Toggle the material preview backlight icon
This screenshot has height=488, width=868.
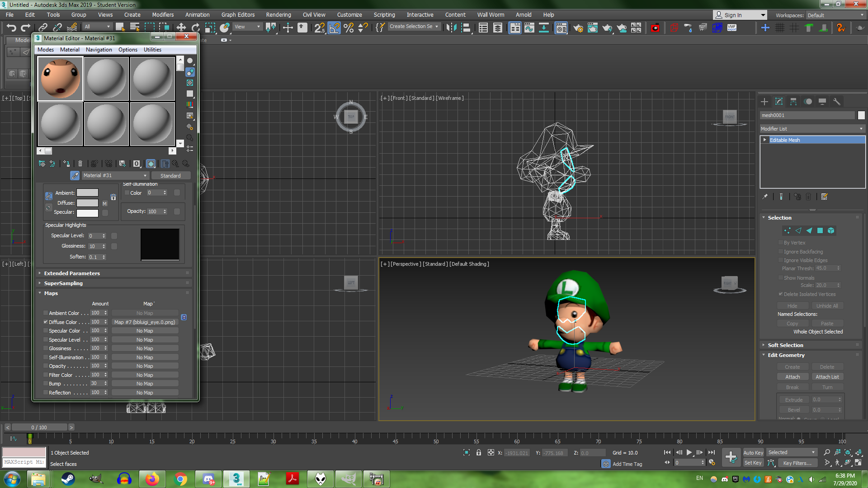190,72
